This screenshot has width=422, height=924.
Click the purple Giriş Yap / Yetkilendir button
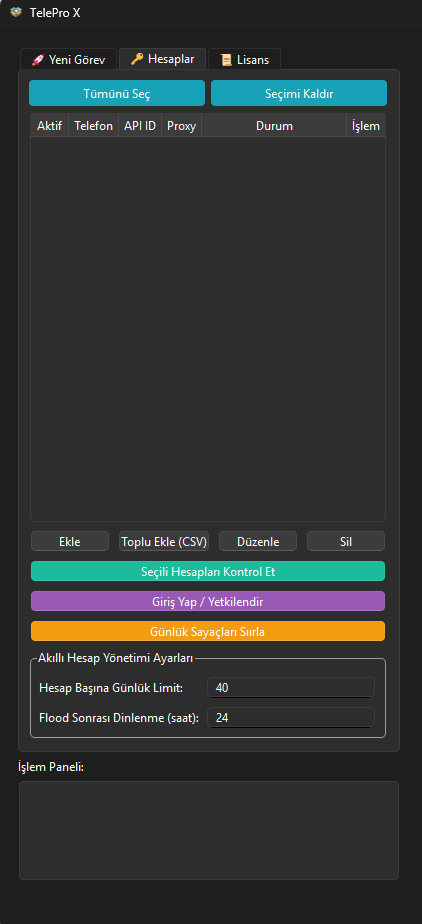[208, 601]
